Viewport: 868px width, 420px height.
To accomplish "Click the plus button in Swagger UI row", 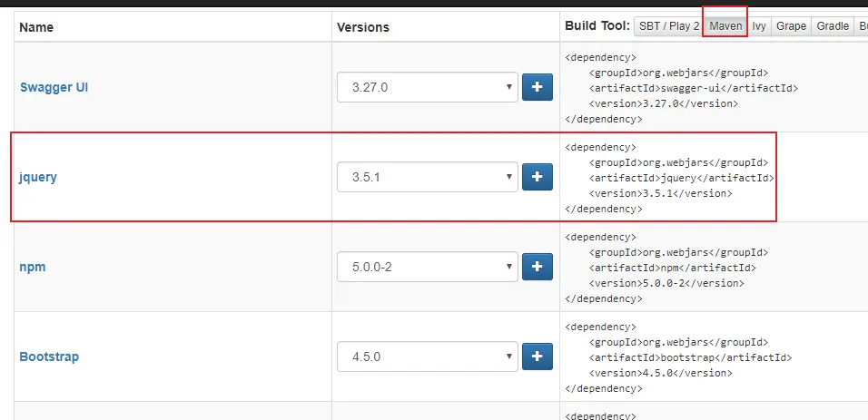I will tap(537, 87).
